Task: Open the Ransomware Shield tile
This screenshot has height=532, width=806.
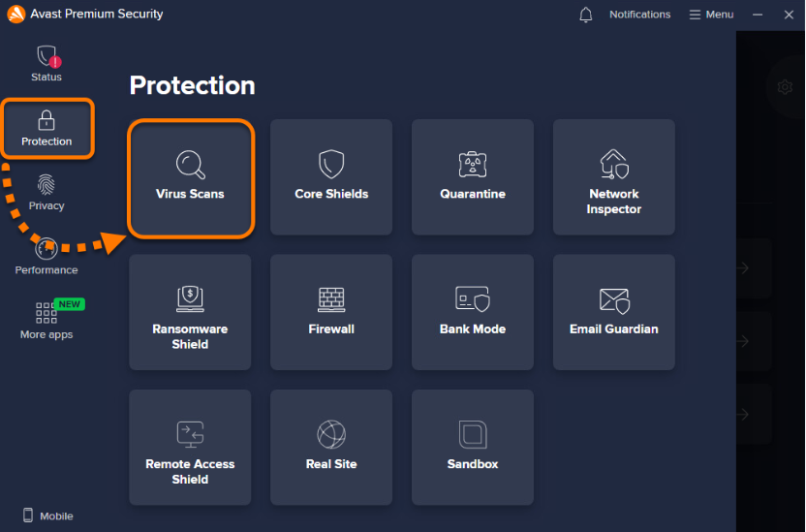Action: pyautogui.click(x=190, y=313)
